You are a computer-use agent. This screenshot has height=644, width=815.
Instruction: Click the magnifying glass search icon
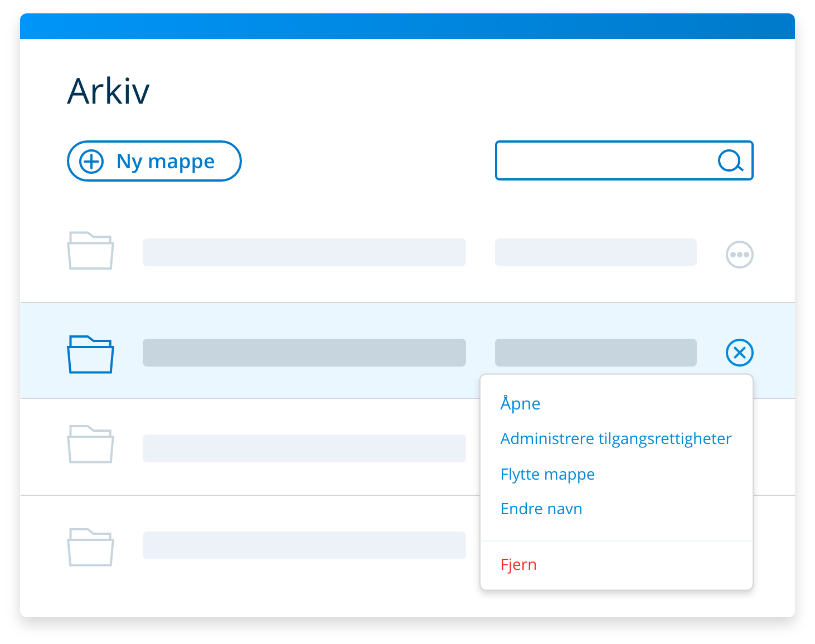[x=730, y=161]
